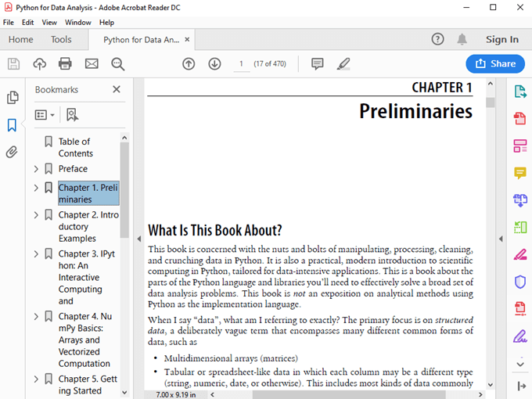Image resolution: width=532 pixels, height=399 pixels.
Task: Open the Edit PDF tool in right pane
Action: 520,146
